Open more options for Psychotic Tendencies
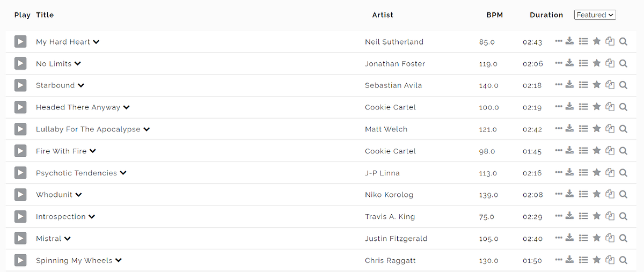 tap(559, 172)
